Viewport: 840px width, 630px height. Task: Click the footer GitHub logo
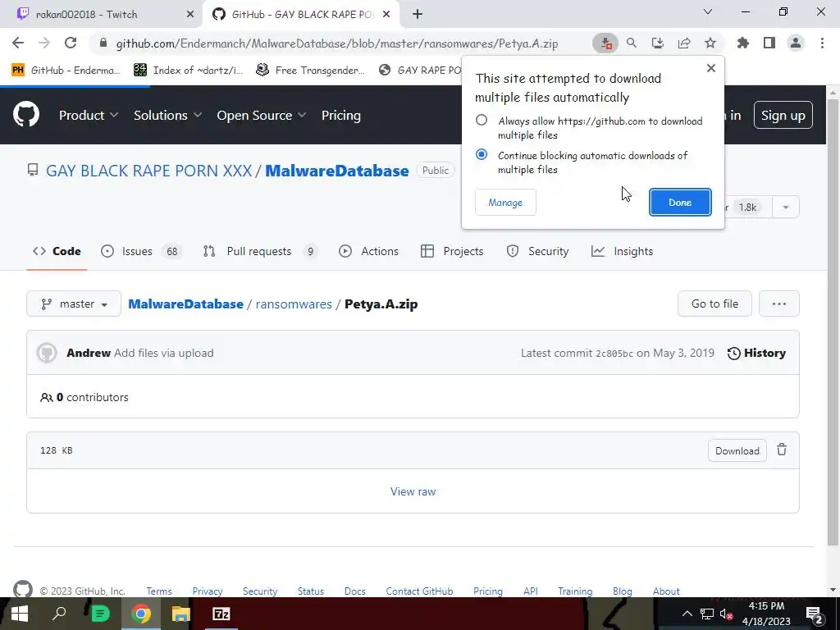[22, 589]
